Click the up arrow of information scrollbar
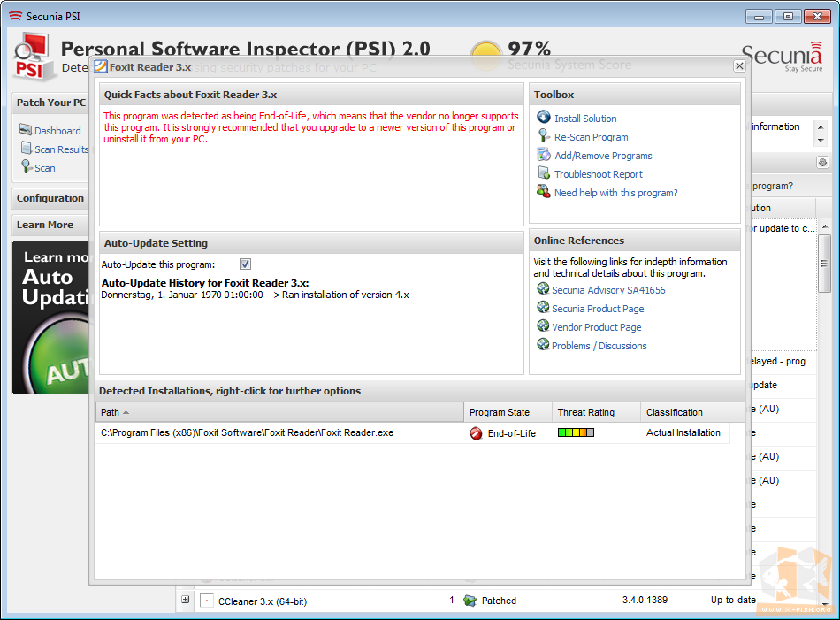This screenshot has height=620, width=840. click(821, 127)
